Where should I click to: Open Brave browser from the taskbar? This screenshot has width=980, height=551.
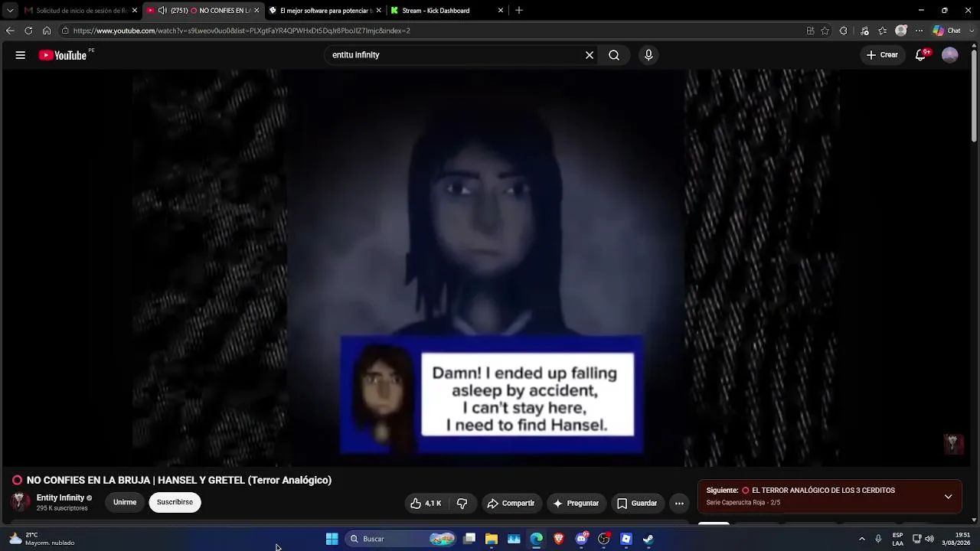coord(559,539)
